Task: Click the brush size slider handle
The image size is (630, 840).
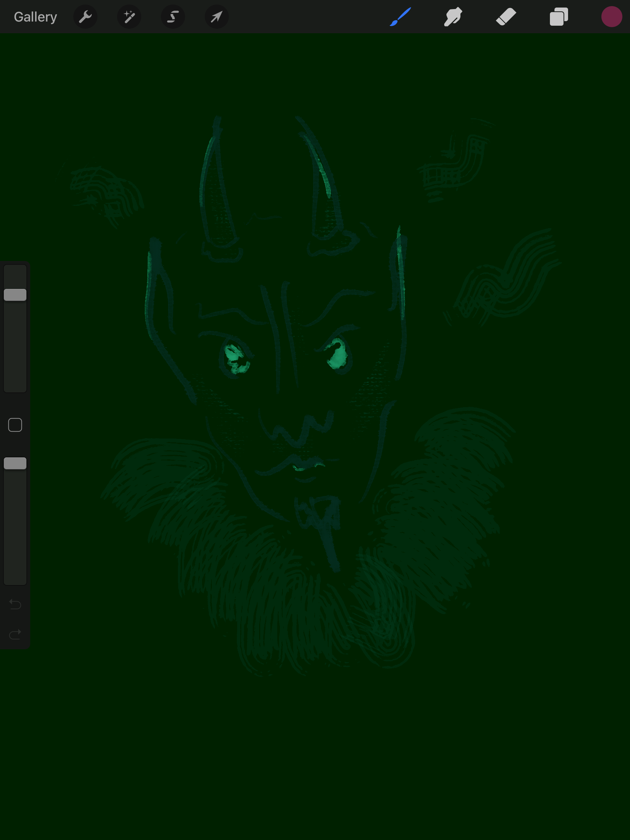Action: (x=15, y=295)
